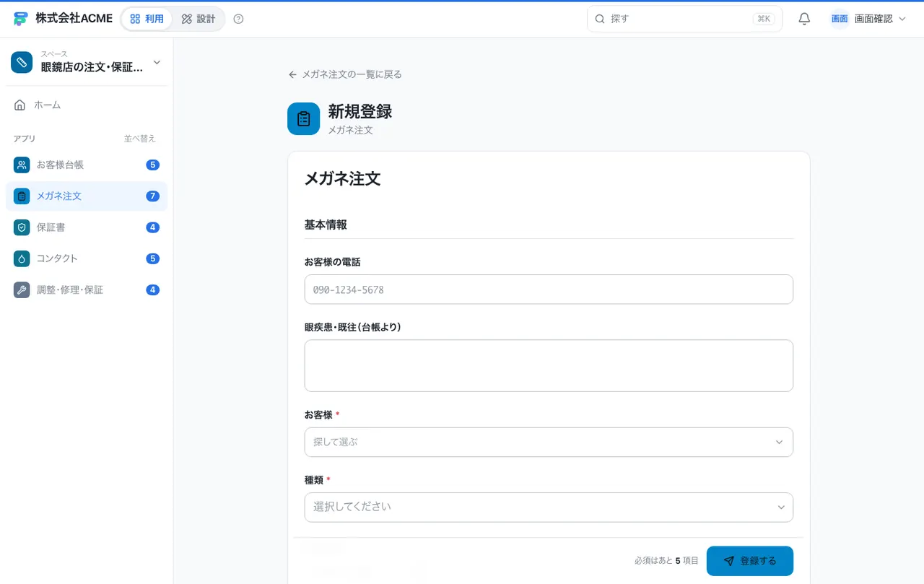Image resolution: width=924 pixels, height=584 pixels.
Task: Focus the 眼疾患・既往 text area
Action: point(549,366)
